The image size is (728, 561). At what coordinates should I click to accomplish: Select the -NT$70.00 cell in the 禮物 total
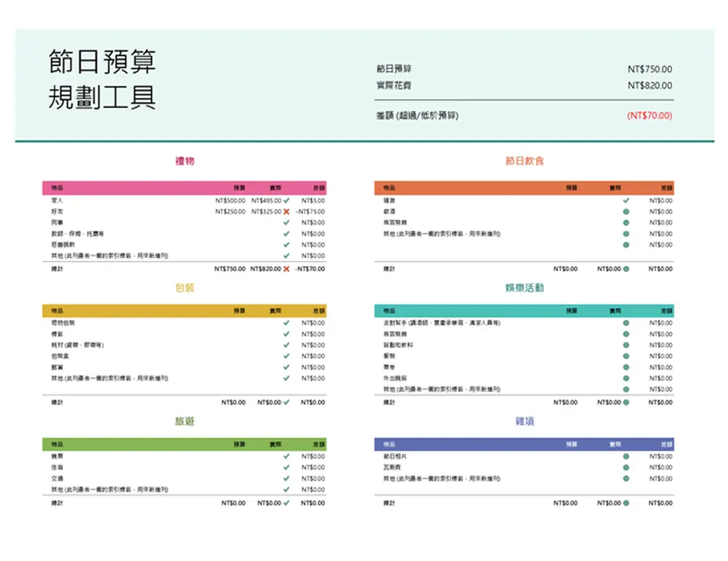point(310,269)
